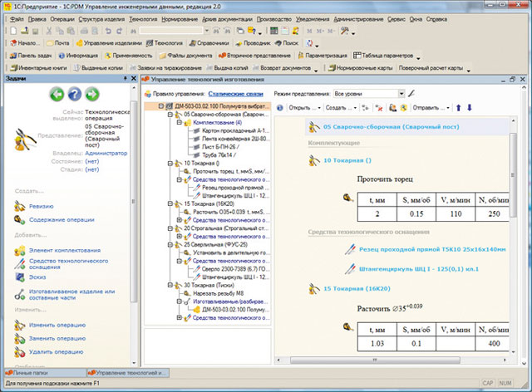The image size is (532, 392).
Task: Click the 110 cell in V, м/мин column
Action: click(456, 214)
